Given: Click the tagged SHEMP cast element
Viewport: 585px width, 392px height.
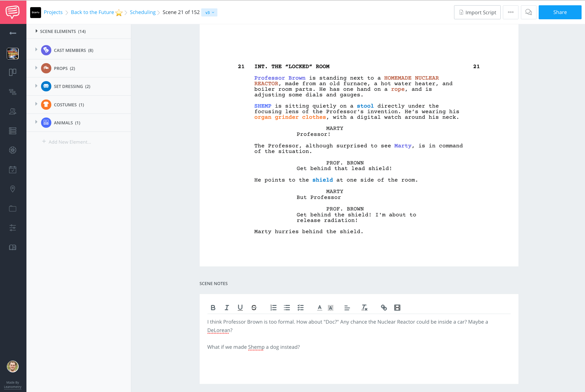Looking at the screenshot, I should [263, 106].
